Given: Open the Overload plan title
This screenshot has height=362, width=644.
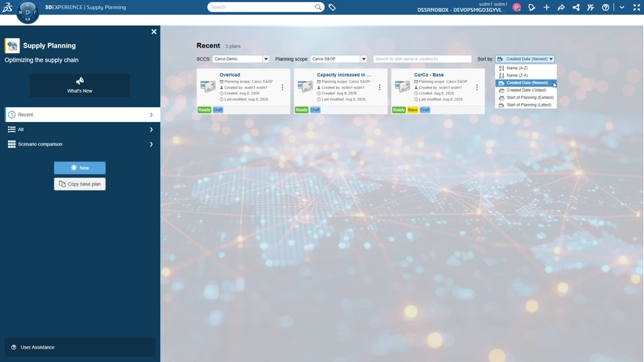Looking at the screenshot, I should (229, 74).
